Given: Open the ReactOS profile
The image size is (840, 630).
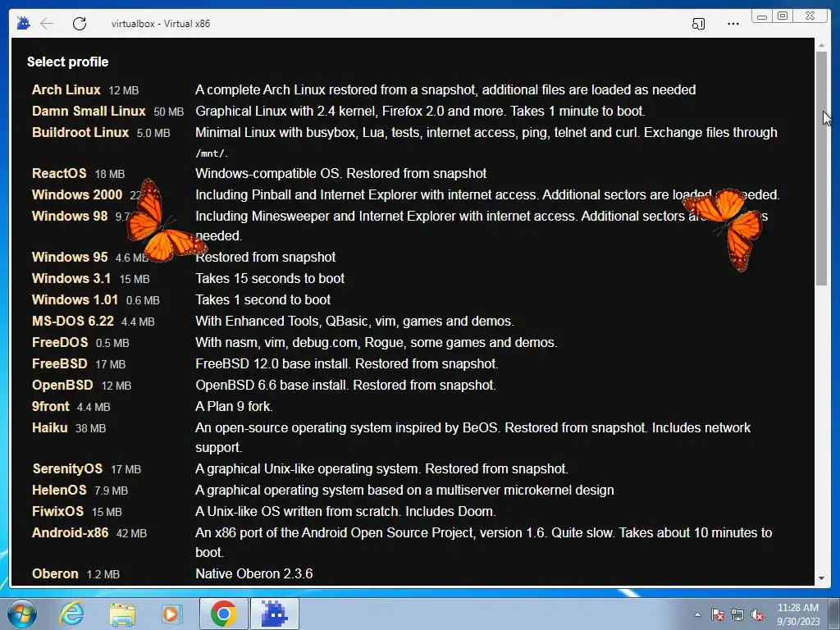Looking at the screenshot, I should [x=59, y=174].
